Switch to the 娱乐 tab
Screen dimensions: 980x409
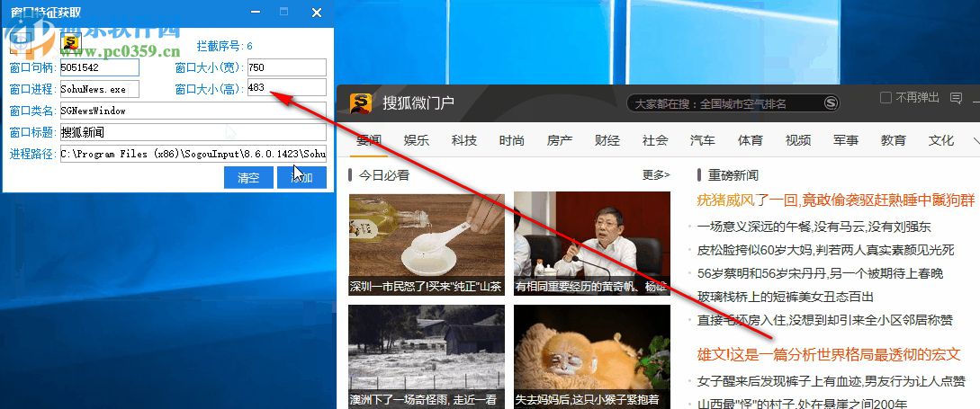[x=417, y=140]
